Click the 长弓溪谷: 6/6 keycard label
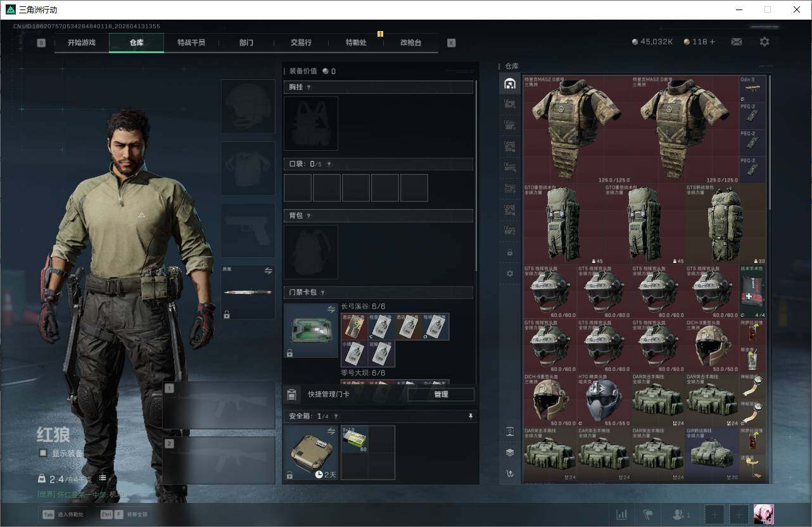 click(x=363, y=307)
